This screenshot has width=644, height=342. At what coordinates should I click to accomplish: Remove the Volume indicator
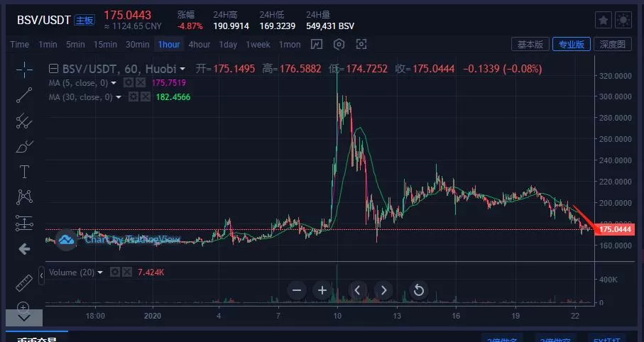click(127, 272)
